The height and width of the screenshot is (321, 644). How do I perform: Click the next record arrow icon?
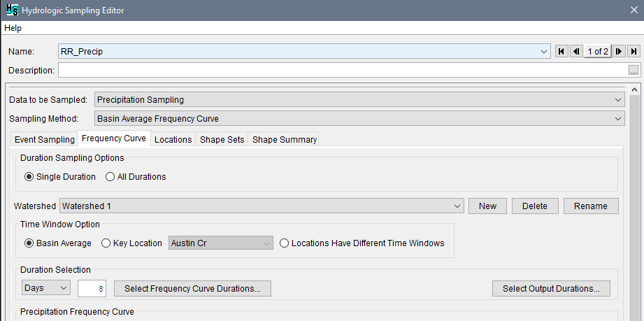[619, 51]
